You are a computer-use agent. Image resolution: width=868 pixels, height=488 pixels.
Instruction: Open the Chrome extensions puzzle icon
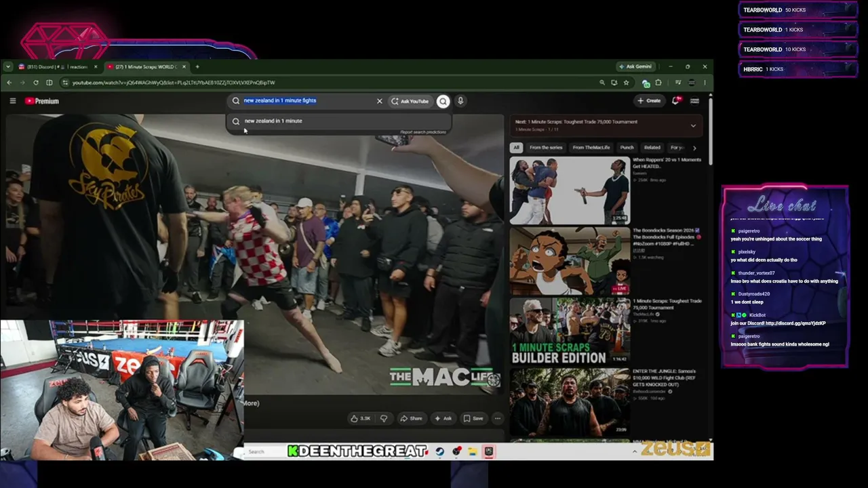658,83
